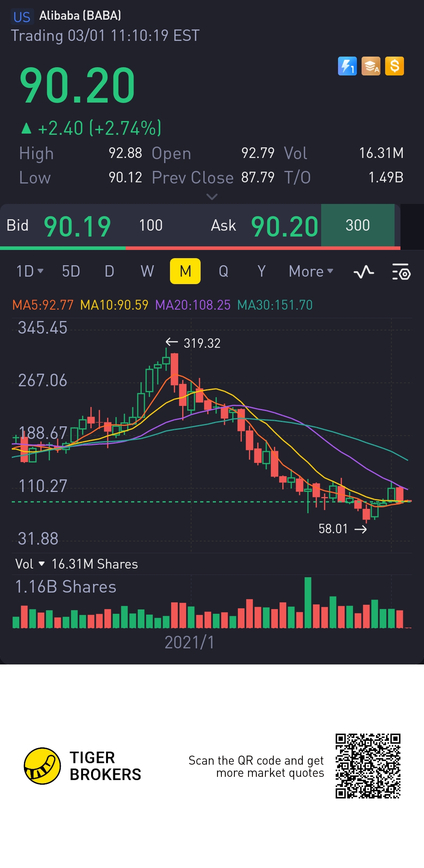Tap the Prev Close value 87.79
The height and width of the screenshot is (868, 424).
258,177
